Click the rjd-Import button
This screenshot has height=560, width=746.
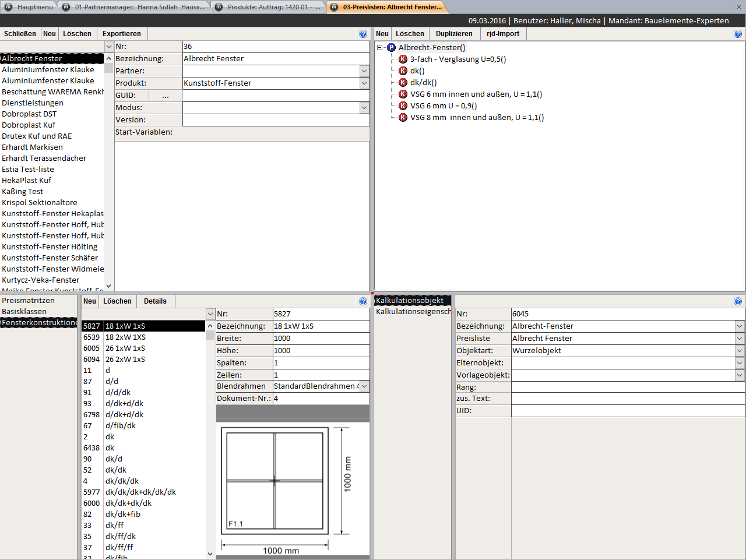[503, 34]
